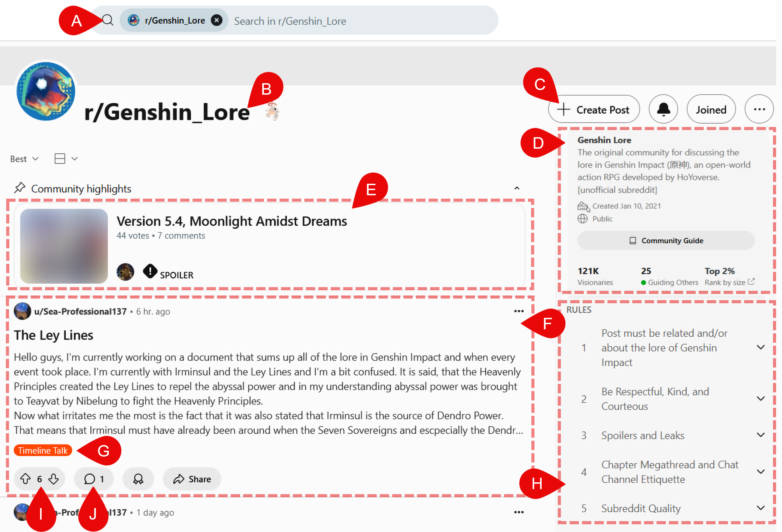The width and height of the screenshot is (782, 532).
Task: Open the community more options menu
Action: tap(759, 110)
